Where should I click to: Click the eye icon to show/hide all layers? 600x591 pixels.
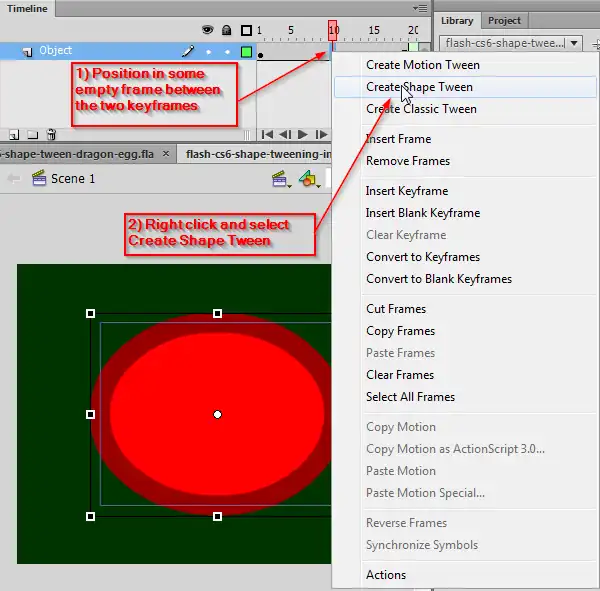coord(208,31)
